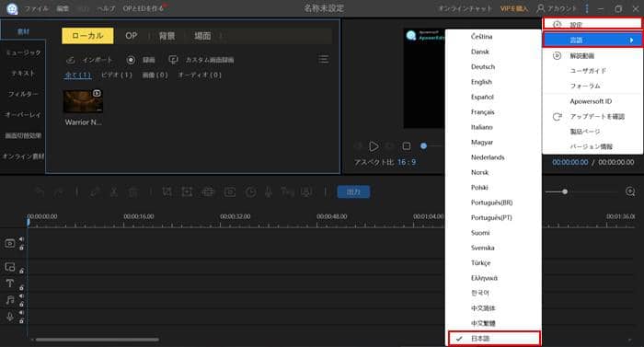Mute the voiceover track
Image resolution: width=644 pixels, height=347 pixels.
(x=21, y=313)
